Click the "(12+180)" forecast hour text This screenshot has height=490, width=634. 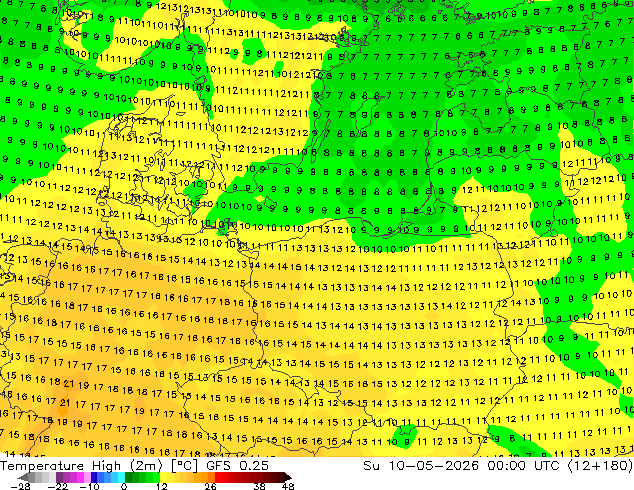click(600, 466)
